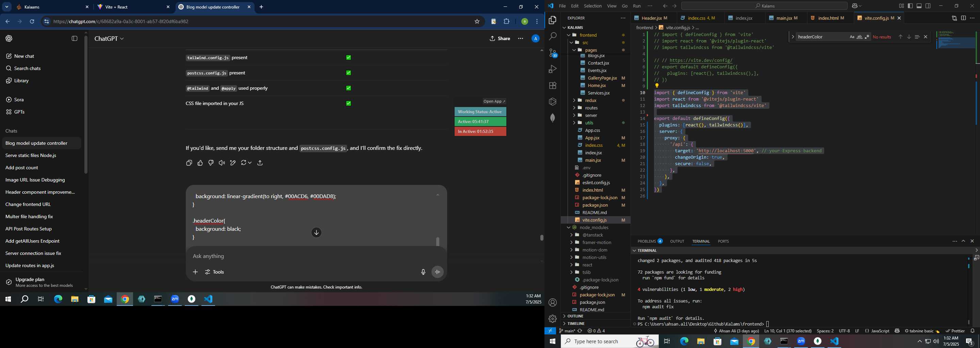980x348 pixels.
Task: Open Source Control view with badge 33
Action: [x=552, y=53]
